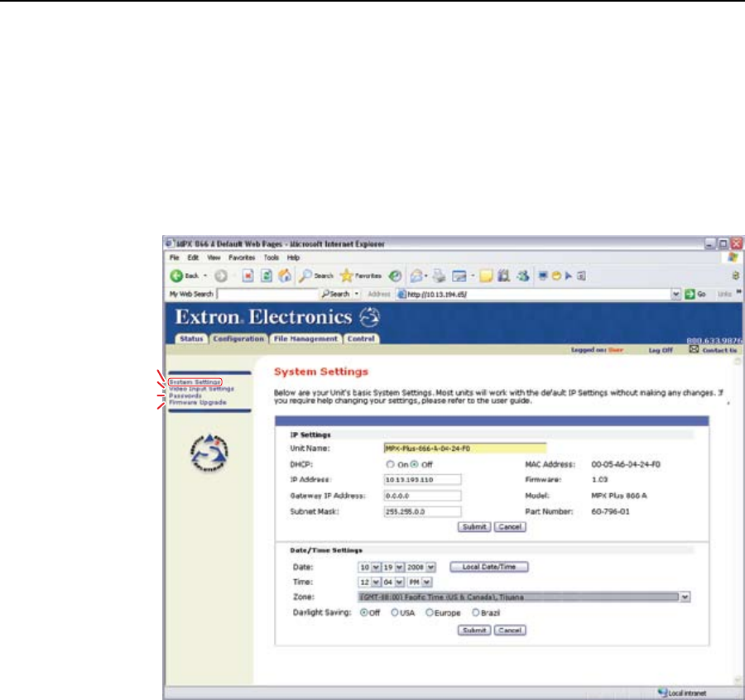Click the Print icon in toolbar
Screen dimensions: 745x700
tap(438, 275)
